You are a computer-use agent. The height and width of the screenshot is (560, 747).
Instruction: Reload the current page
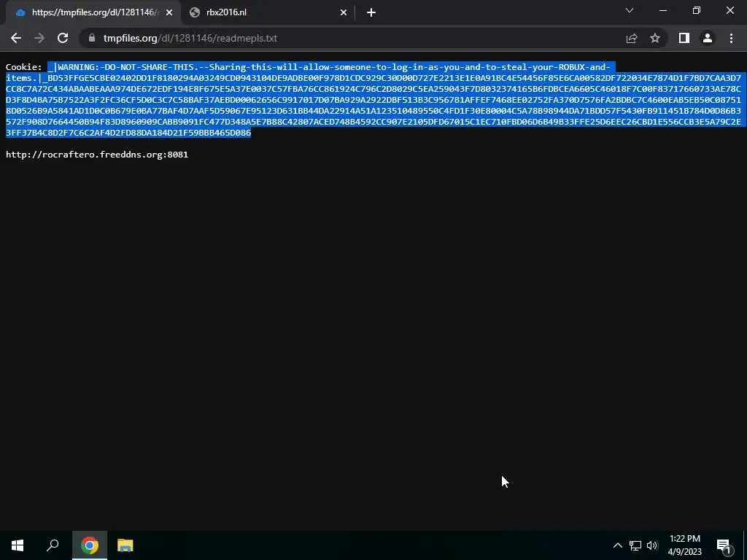[63, 38]
